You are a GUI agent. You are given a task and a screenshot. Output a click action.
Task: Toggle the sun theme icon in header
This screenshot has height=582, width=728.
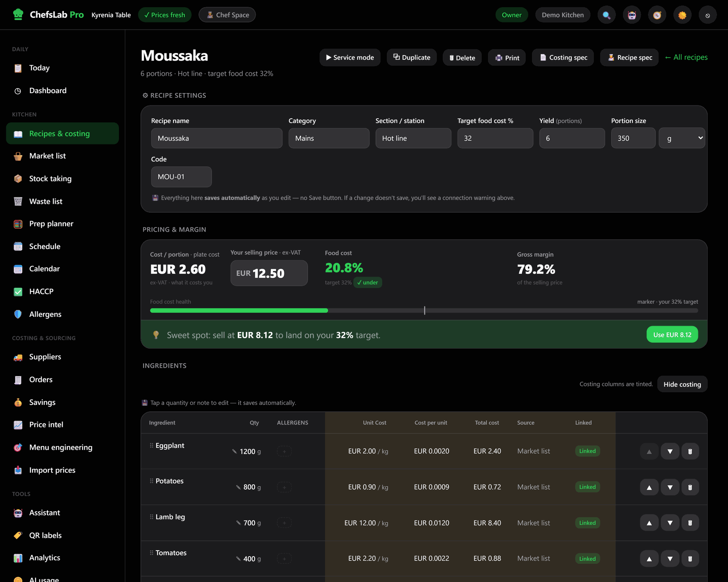(x=682, y=15)
